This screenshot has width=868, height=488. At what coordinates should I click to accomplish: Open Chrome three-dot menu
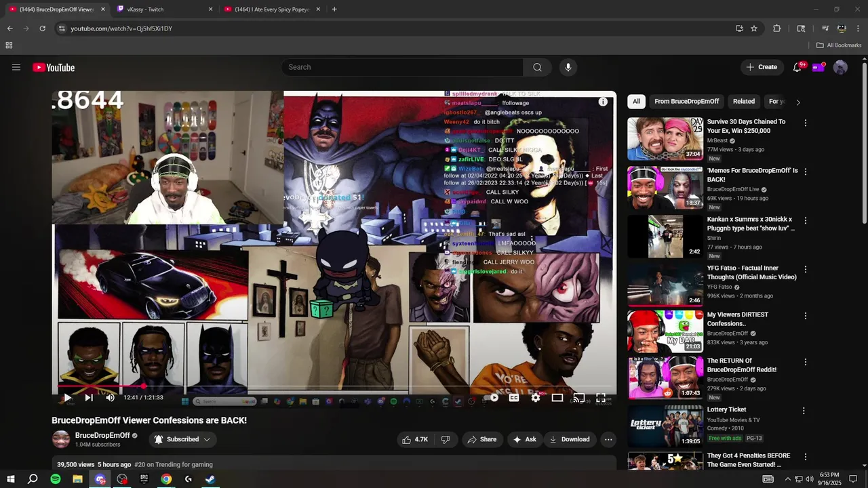858,28
